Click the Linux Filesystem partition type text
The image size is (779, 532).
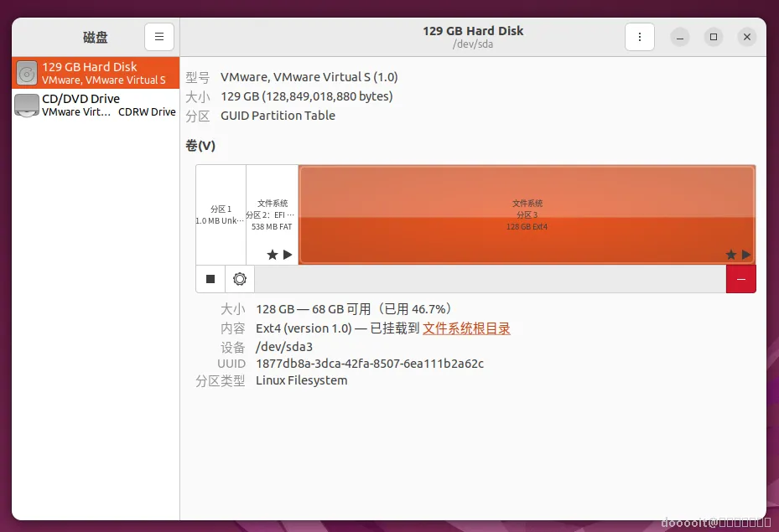coord(302,380)
